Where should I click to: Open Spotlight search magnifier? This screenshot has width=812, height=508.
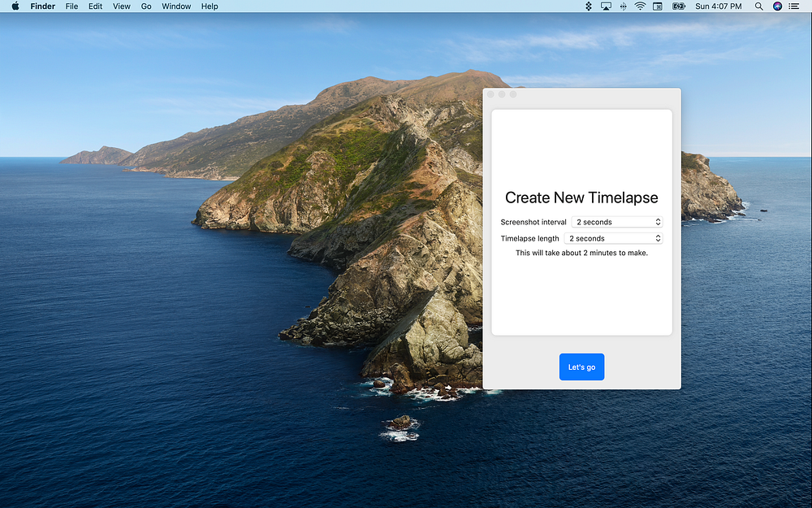759,7
